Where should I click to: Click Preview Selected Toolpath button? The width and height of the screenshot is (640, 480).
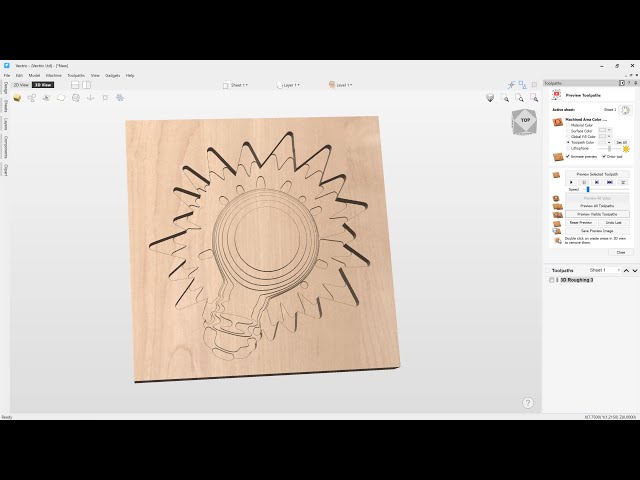click(x=597, y=174)
